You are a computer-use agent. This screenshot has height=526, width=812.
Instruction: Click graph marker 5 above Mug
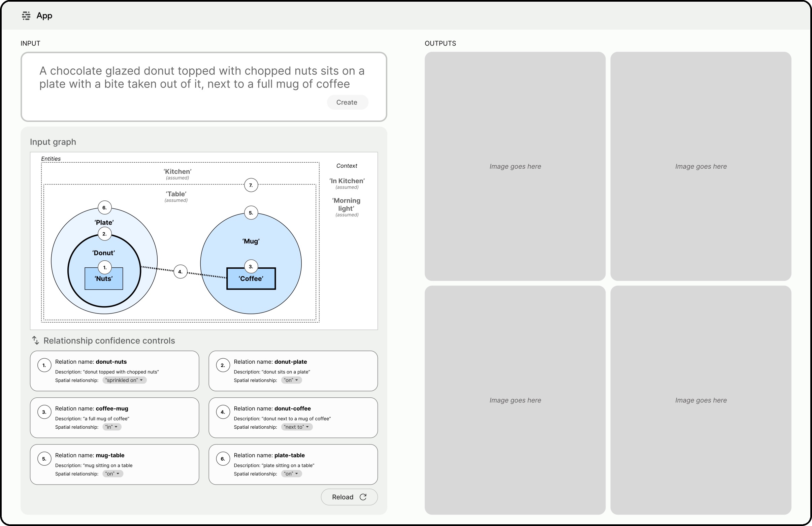(x=251, y=213)
